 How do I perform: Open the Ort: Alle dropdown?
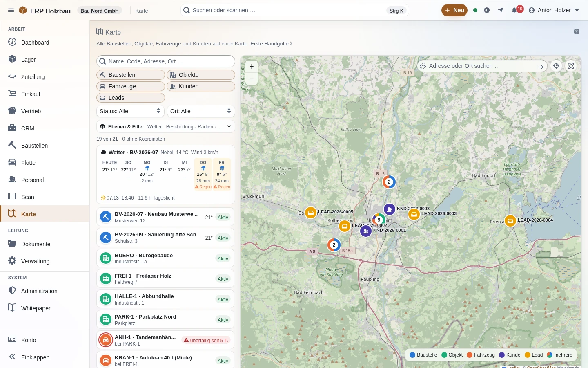click(x=201, y=111)
